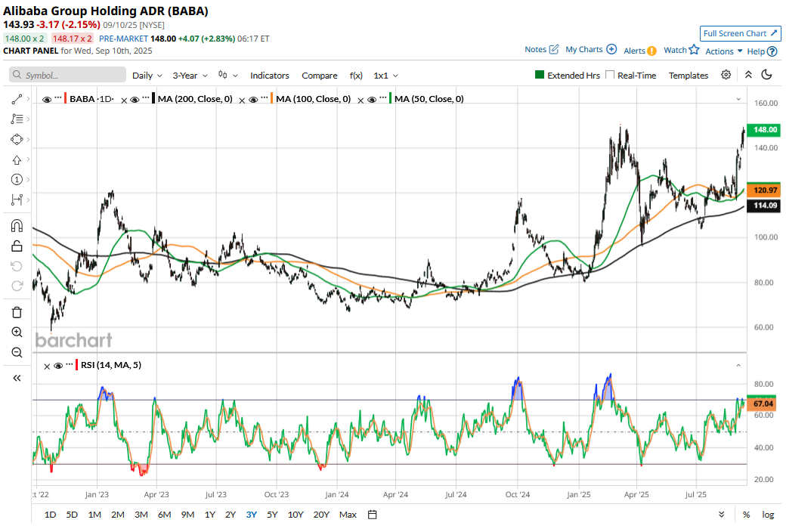This screenshot has width=786, height=532.
Task: Hide the MA 50 indicator
Action: click(x=371, y=99)
